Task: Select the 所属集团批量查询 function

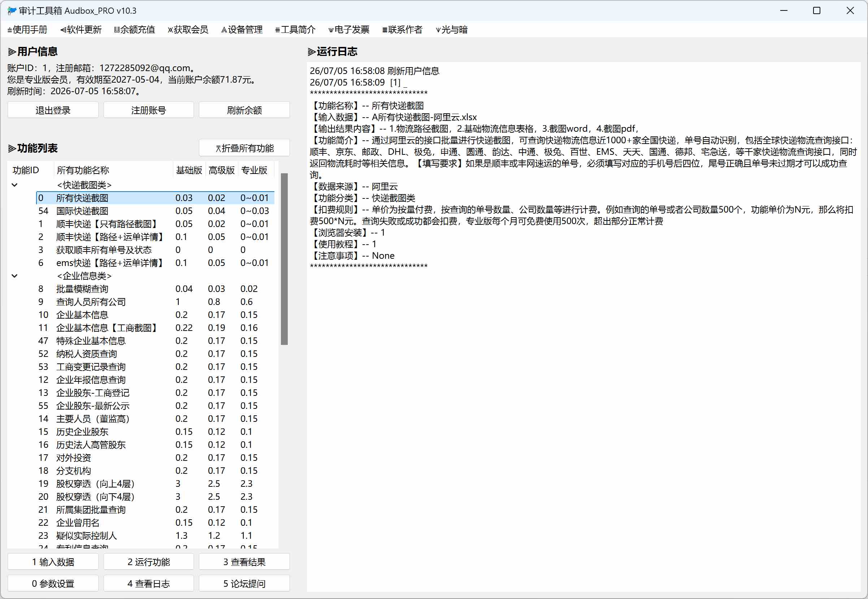Action: [x=155, y=510]
